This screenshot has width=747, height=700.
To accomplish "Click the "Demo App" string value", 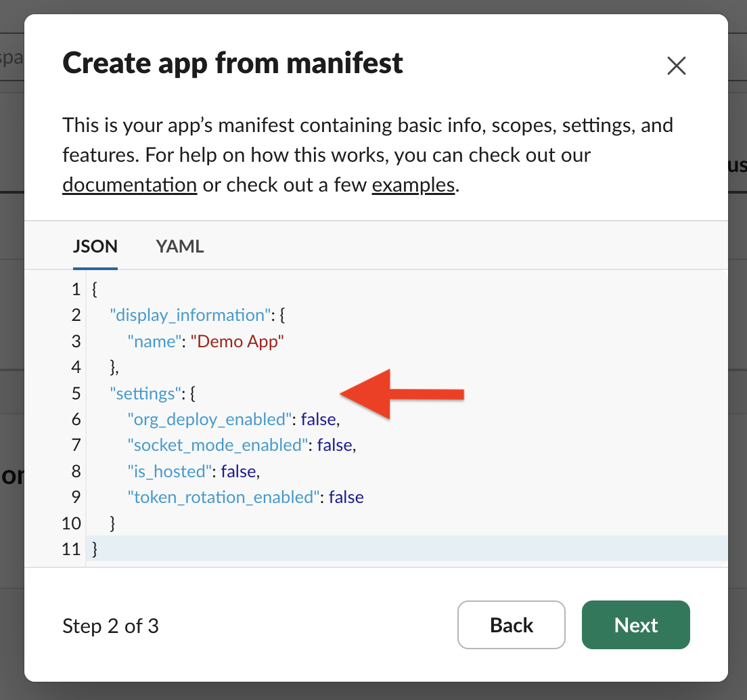I will tap(237, 341).
